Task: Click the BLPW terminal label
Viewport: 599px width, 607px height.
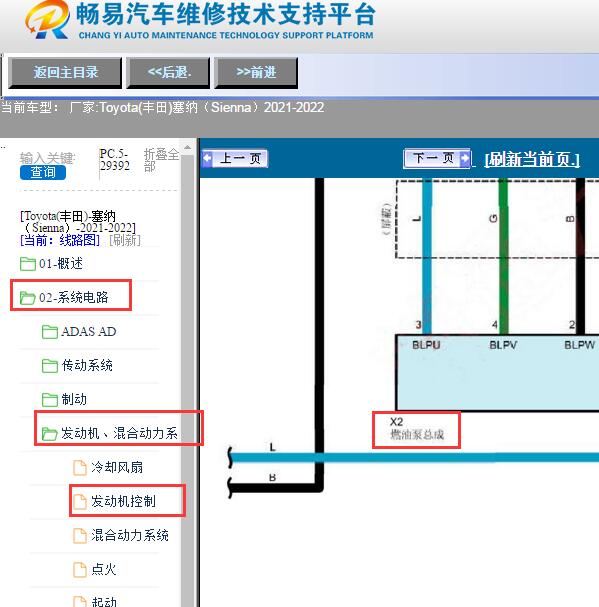Action: pyautogui.click(x=579, y=345)
